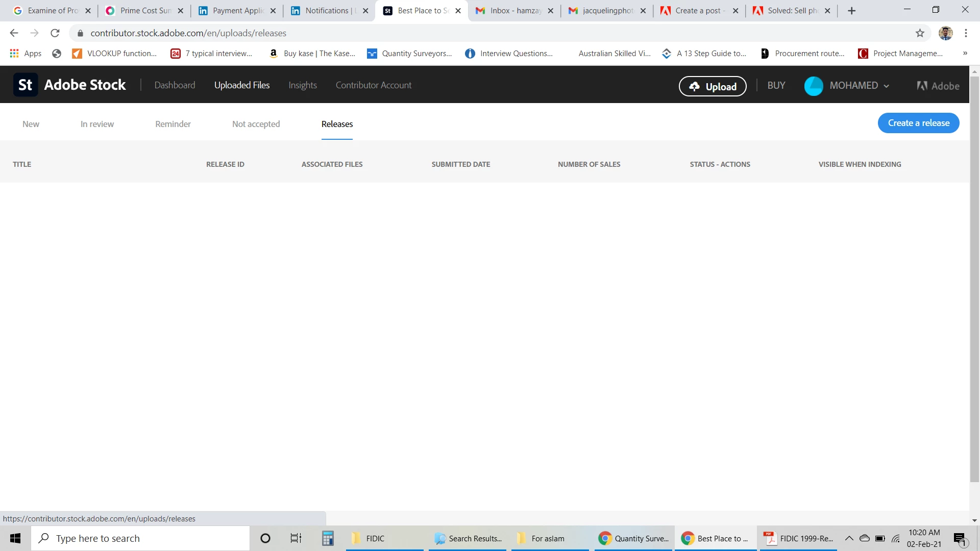Click the BUY link
Image resolution: width=980 pixels, height=551 pixels.
pyautogui.click(x=776, y=85)
